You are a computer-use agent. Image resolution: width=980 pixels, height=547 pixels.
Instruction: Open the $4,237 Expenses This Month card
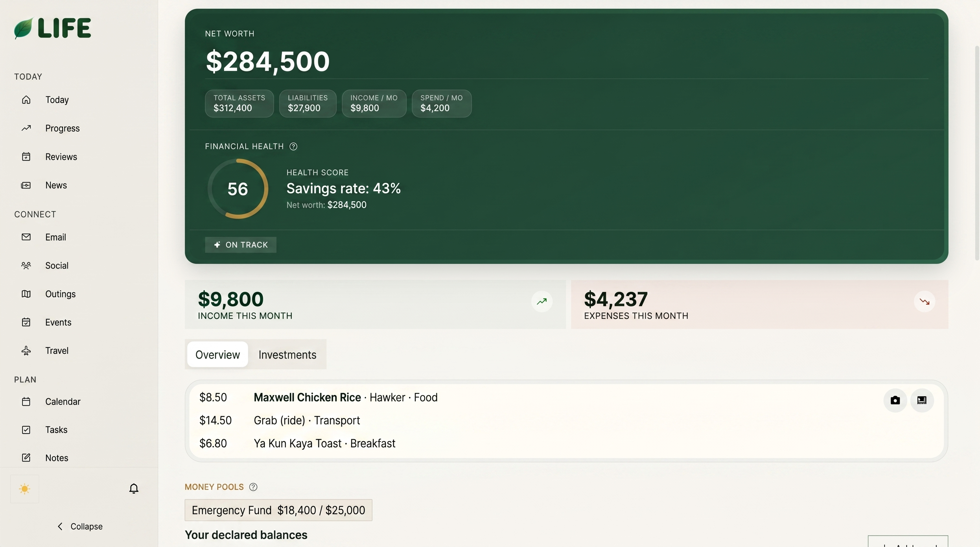click(759, 304)
